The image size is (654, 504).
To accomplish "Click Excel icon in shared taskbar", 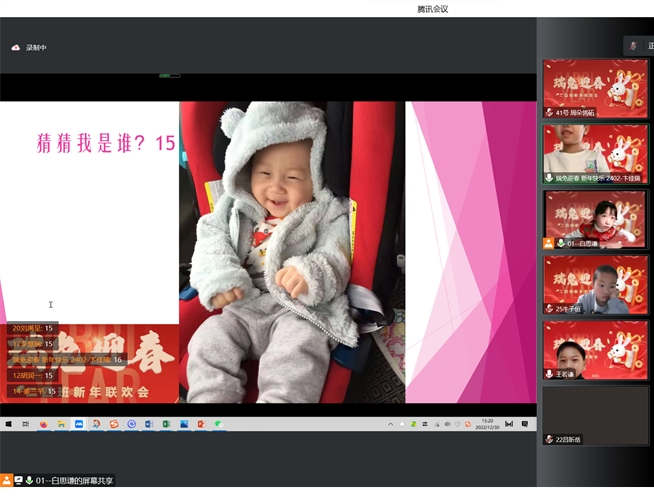I will coord(166,424).
